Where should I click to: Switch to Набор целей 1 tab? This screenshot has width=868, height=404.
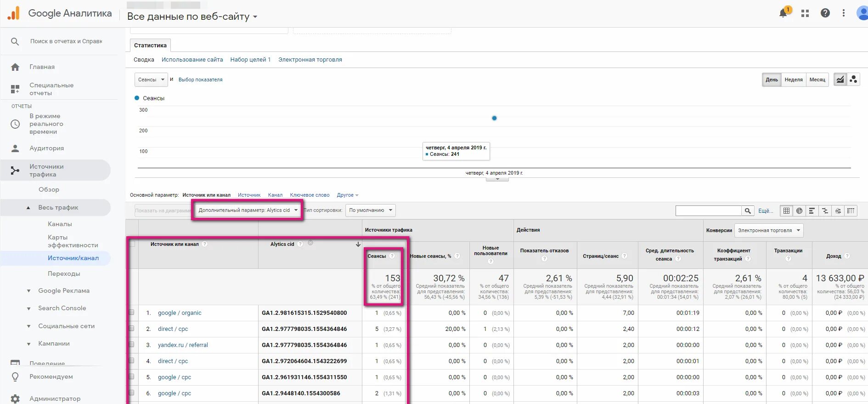click(250, 60)
